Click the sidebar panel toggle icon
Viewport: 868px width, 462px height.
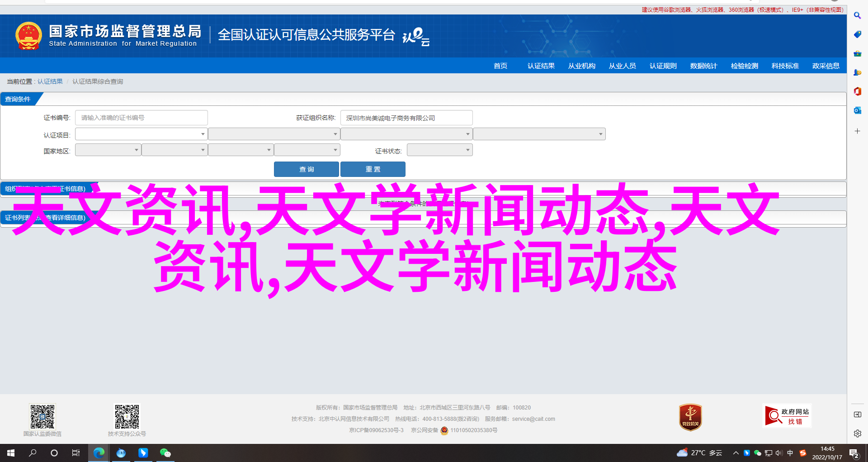point(857,414)
